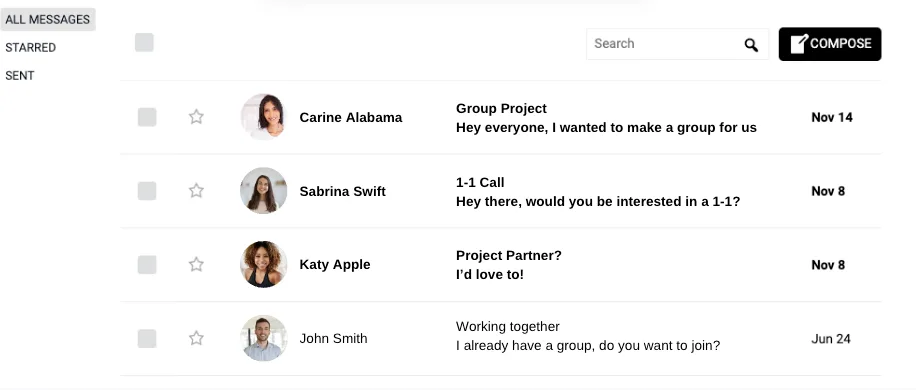Open John Smith's avatar photo
This screenshot has width=916, height=390.
pyautogui.click(x=263, y=338)
